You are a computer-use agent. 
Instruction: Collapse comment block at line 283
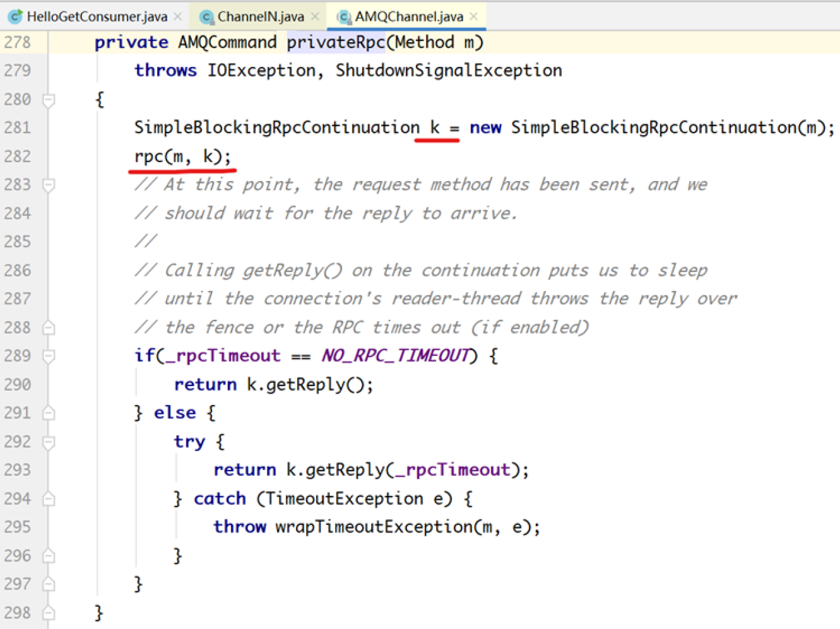(49, 185)
